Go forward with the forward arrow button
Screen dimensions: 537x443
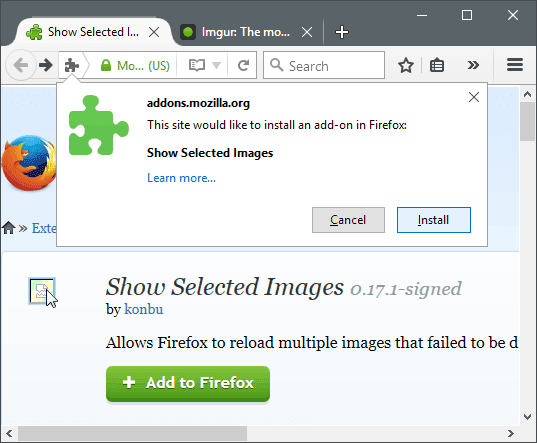pyautogui.click(x=46, y=65)
